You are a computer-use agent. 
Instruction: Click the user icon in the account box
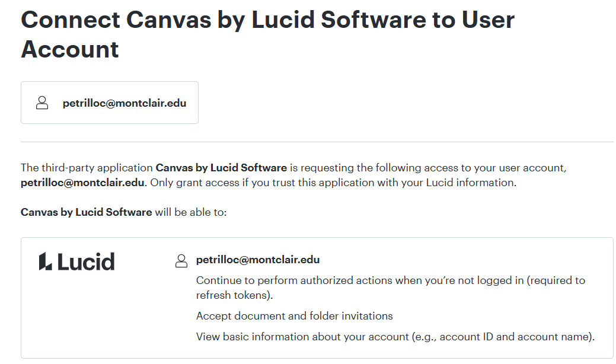click(x=42, y=103)
